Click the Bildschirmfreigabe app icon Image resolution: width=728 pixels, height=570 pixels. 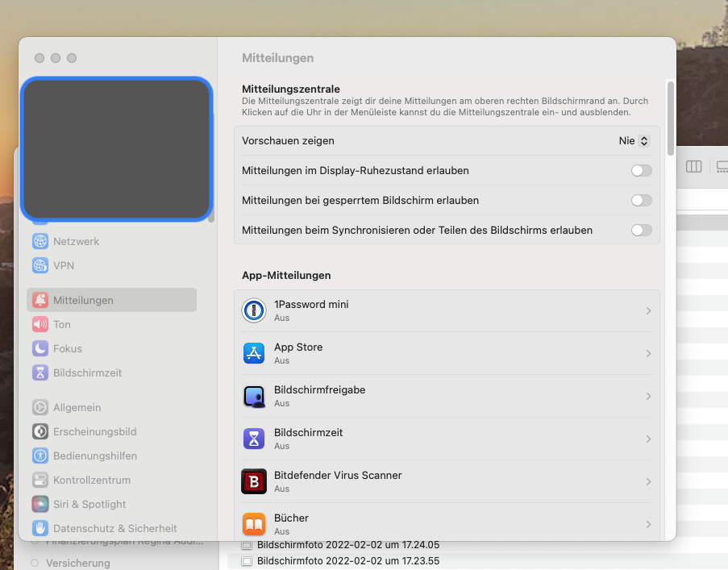pos(254,397)
